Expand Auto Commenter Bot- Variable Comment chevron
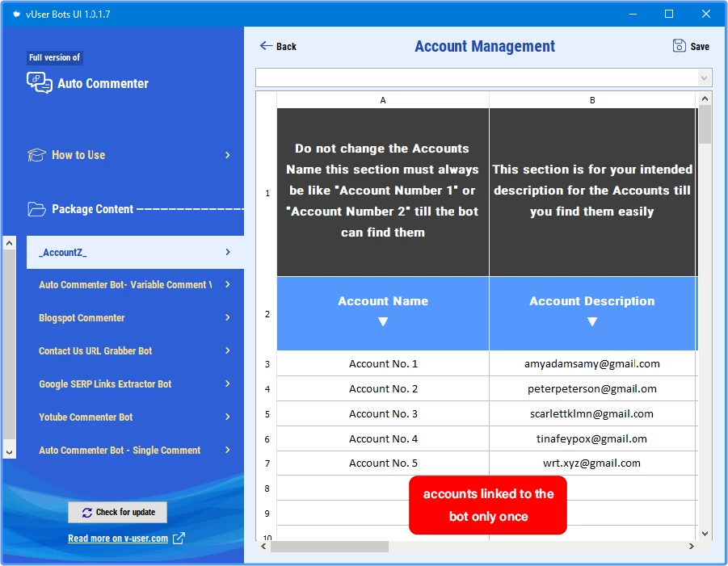Screen dimensions: 728x566 228,284
